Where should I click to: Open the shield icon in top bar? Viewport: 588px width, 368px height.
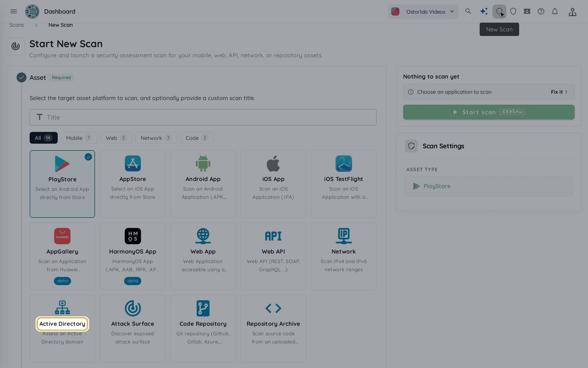click(x=513, y=11)
